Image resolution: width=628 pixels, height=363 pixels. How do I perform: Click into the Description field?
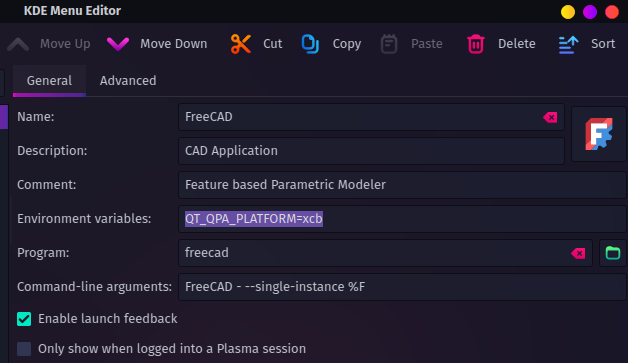[x=371, y=151]
